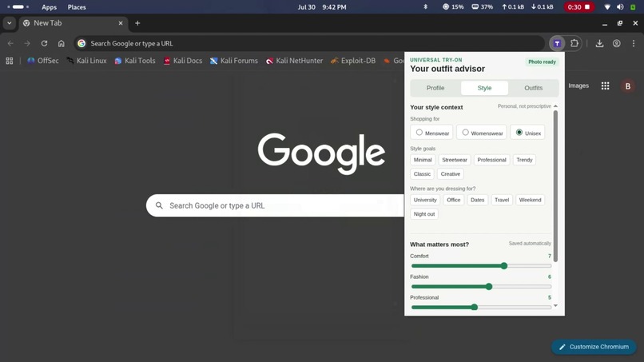
Task: Close the New Tab tab
Action: point(121,23)
